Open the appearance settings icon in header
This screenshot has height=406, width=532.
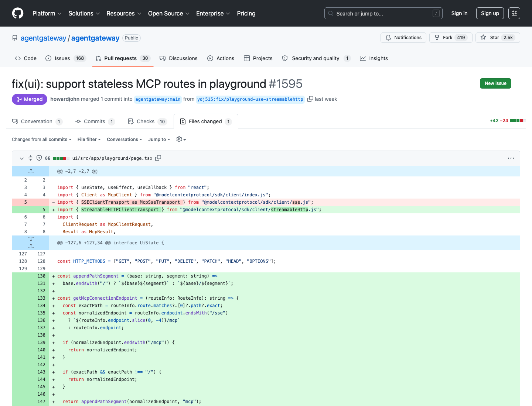(x=514, y=13)
